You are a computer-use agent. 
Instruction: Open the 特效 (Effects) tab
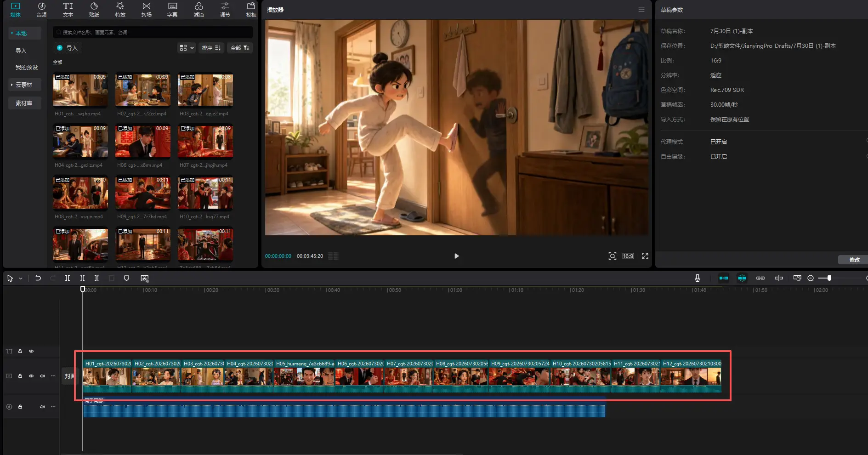(x=120, y=10)
